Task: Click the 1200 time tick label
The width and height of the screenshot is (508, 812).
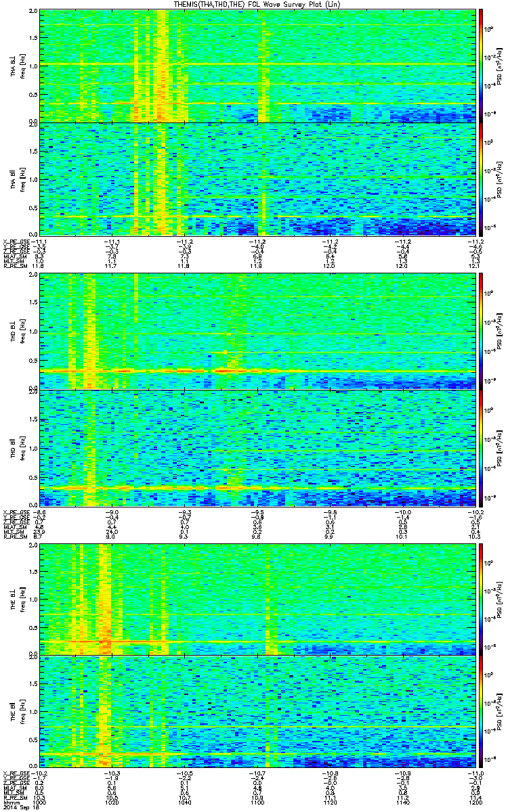Action: pyautogui.click(x=475, y=802)
